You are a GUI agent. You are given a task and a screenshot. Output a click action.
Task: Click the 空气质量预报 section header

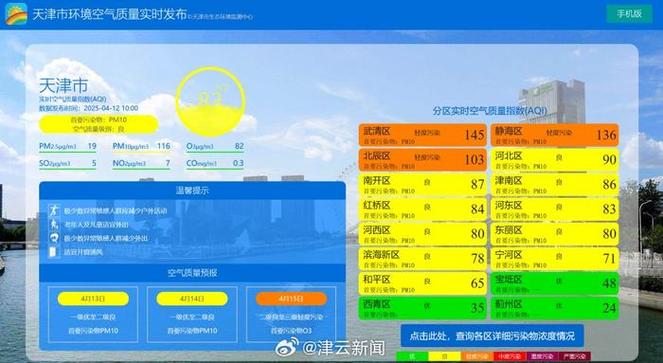[x=192, y=273]
